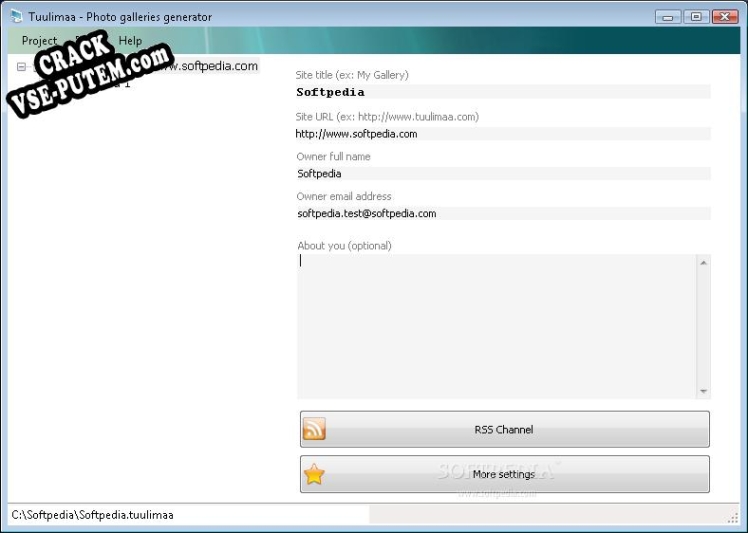Click the resize grip in status bar corner
The width and height of the screenshot is (748, 533).
tap(733, 518)
